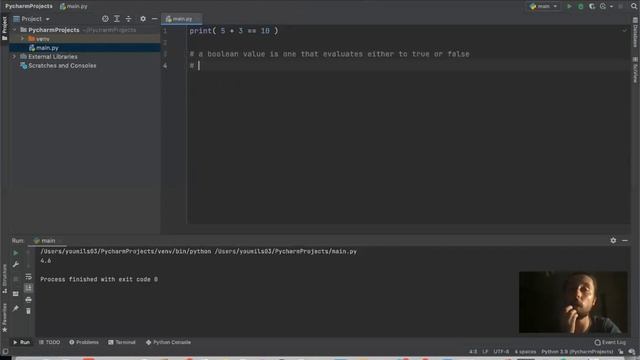Click main.py in the navigation breadcrumb
Viewport: 640px width, 360px height.
point(74,6)
